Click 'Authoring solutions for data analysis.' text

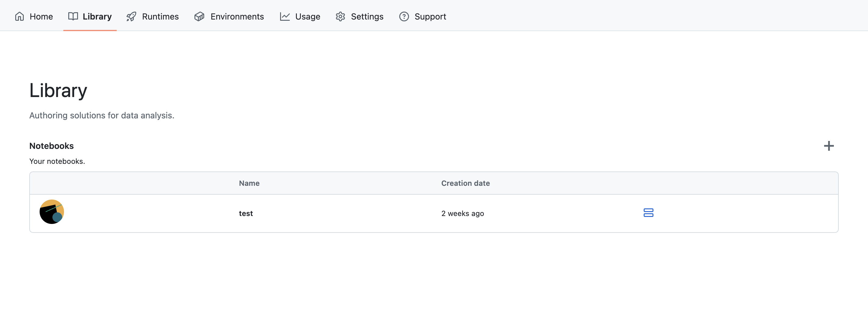pos(102,115)
